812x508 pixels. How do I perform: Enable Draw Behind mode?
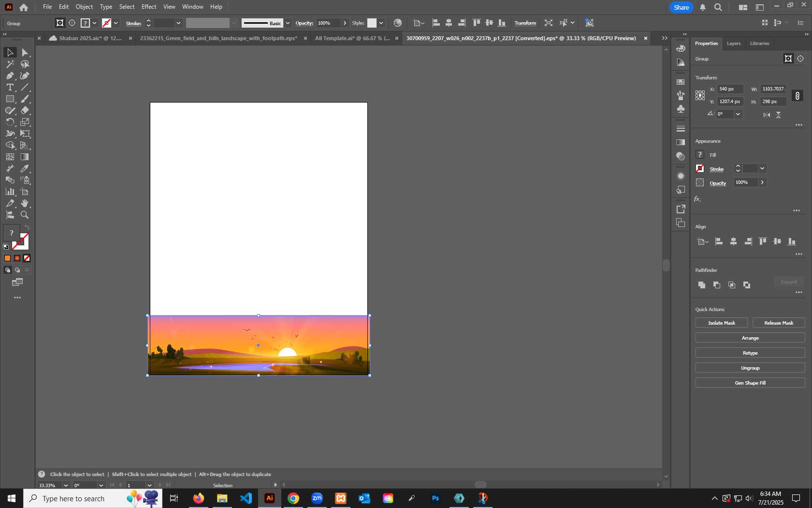[x=17, y=270]
